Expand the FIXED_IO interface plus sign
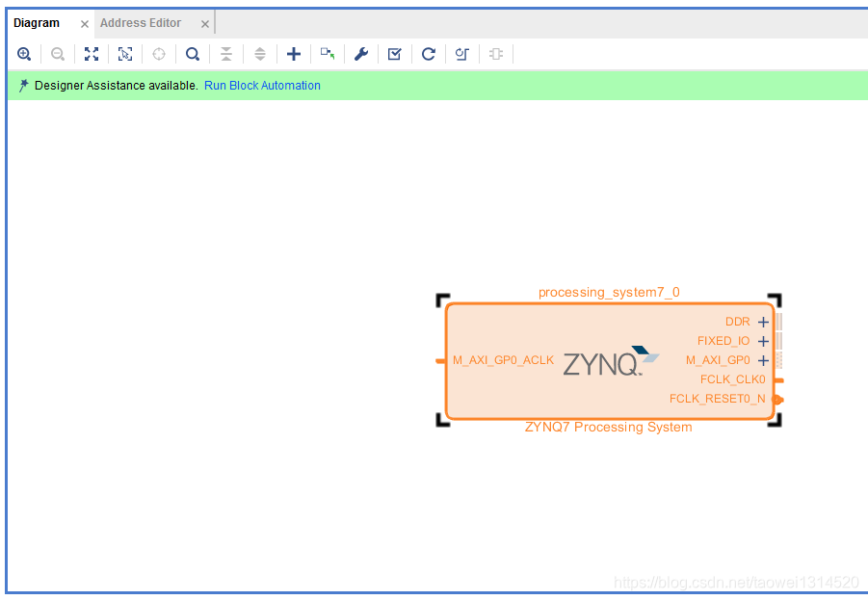 coord(763,342)
